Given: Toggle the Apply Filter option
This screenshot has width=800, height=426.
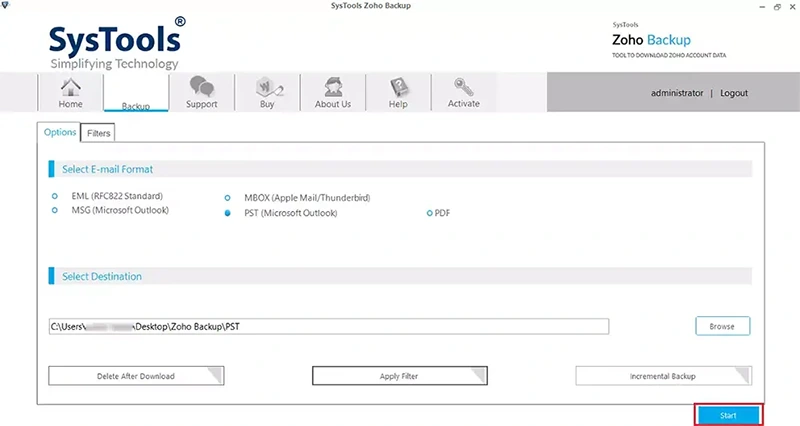Looking at the screenshot, I should tap(399, 376).
